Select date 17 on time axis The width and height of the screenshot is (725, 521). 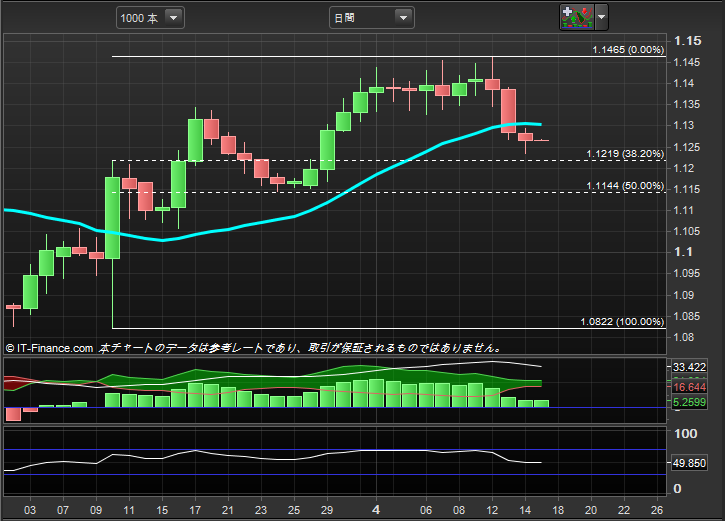pyautogui.click(x=195, y=510)
